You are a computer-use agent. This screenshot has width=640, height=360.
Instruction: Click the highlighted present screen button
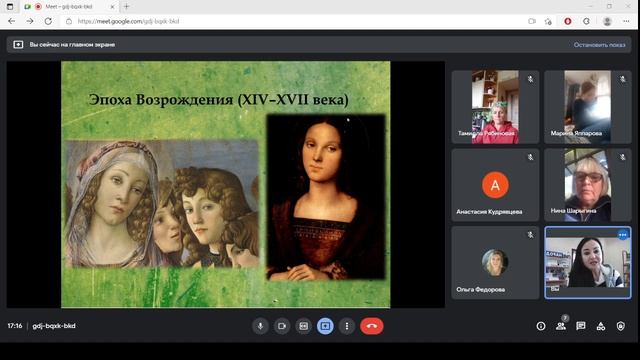325,326
